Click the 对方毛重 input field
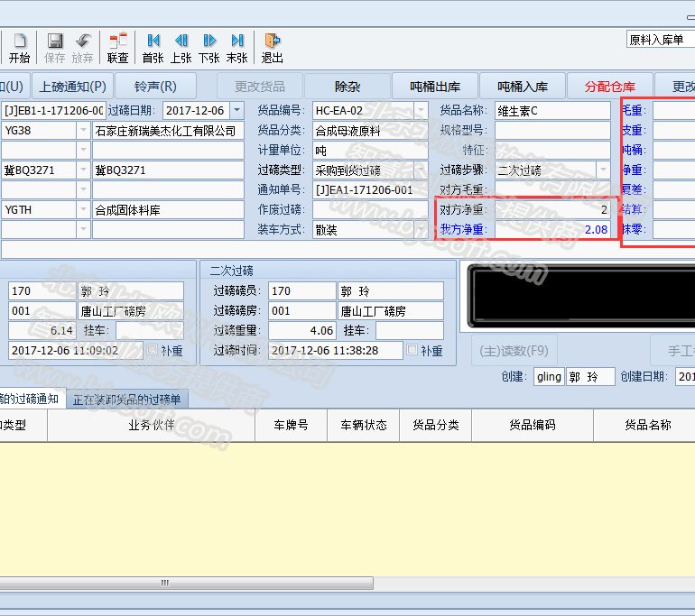This screenshot has height=616, width=695. pyautogui.click(x=552, y=189)
